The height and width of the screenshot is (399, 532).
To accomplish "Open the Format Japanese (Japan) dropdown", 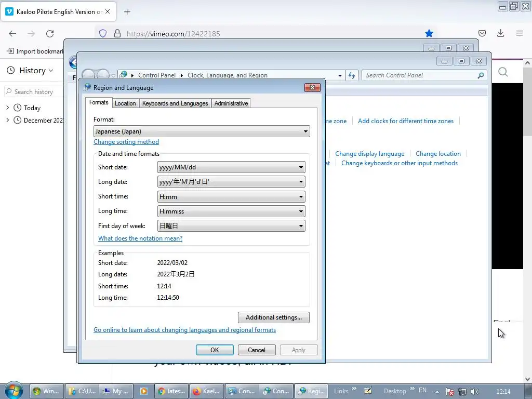I will point(202,131).
